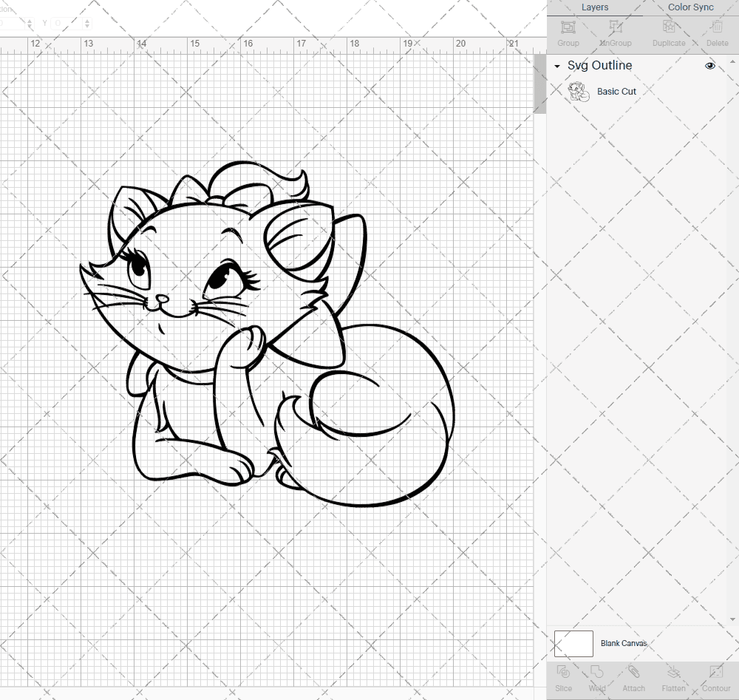The height and width of the screenshot is (700, 739).
Task: Click the Slice tool icon
Action: (x=563, y=672)
